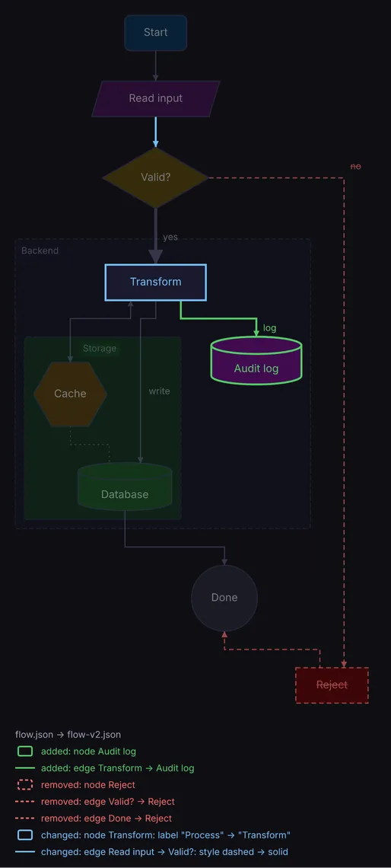Click the 'write' edge label
Image resolution: width=391 pixels, height=868 pixels.
tap(159, 391)
